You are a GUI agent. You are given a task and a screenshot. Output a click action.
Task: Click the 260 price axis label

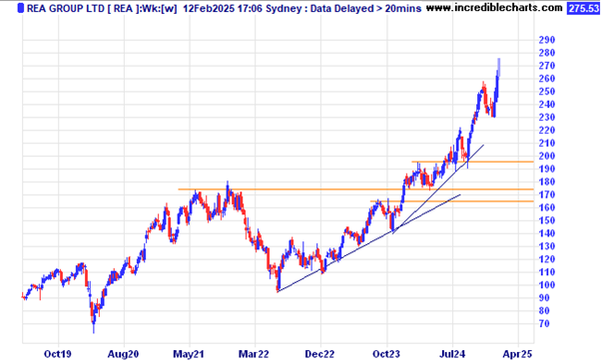(546, 79)
